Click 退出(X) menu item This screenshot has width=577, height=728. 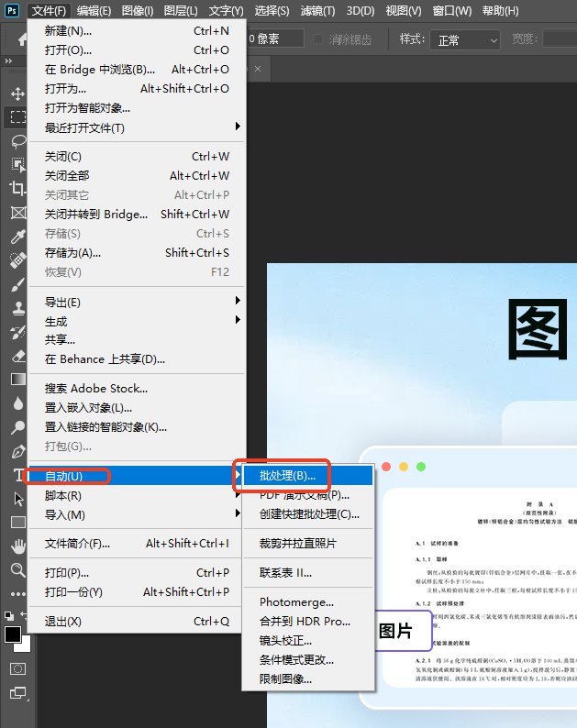pos(137,622)
